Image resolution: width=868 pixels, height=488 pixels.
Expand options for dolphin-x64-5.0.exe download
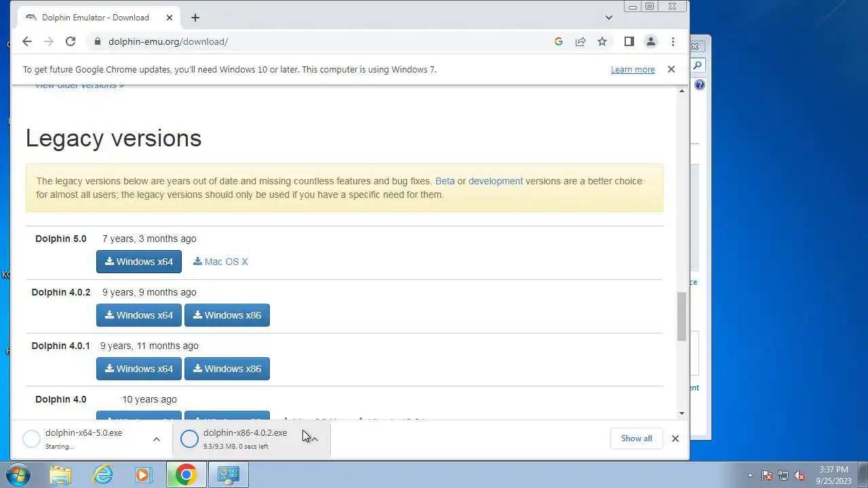[157, 439]
